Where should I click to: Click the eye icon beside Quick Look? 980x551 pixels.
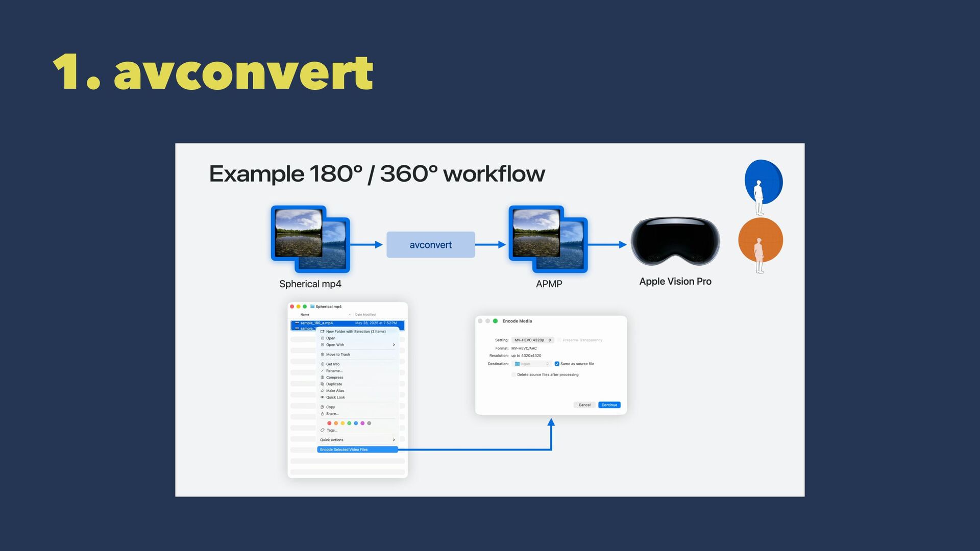322,397
